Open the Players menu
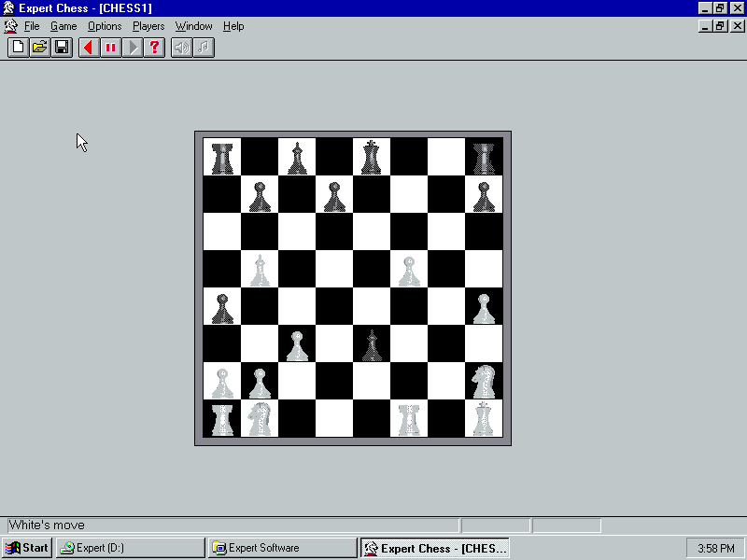Screen dimensions: 747x560 tap(148, 26)
